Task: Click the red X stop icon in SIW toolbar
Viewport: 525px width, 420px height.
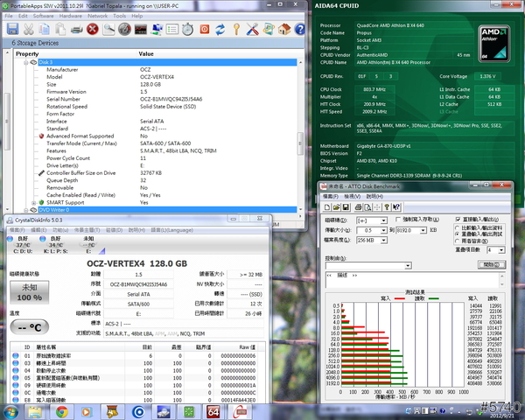Action: coord(93,29)
